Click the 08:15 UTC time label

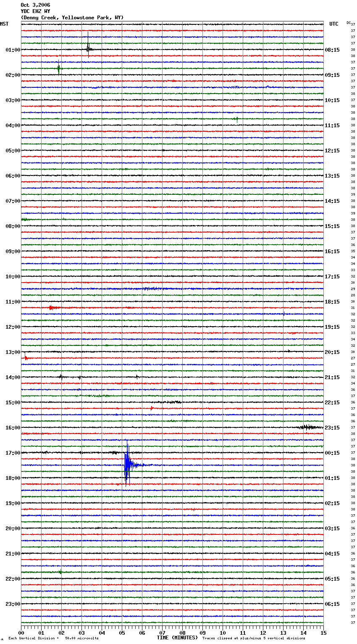point(332,50)
